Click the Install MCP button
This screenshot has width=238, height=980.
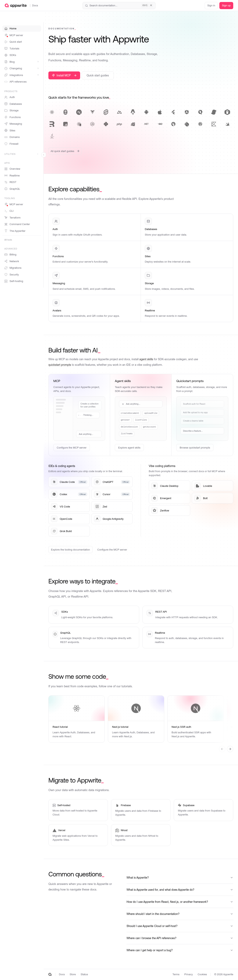tap(64, 75)
